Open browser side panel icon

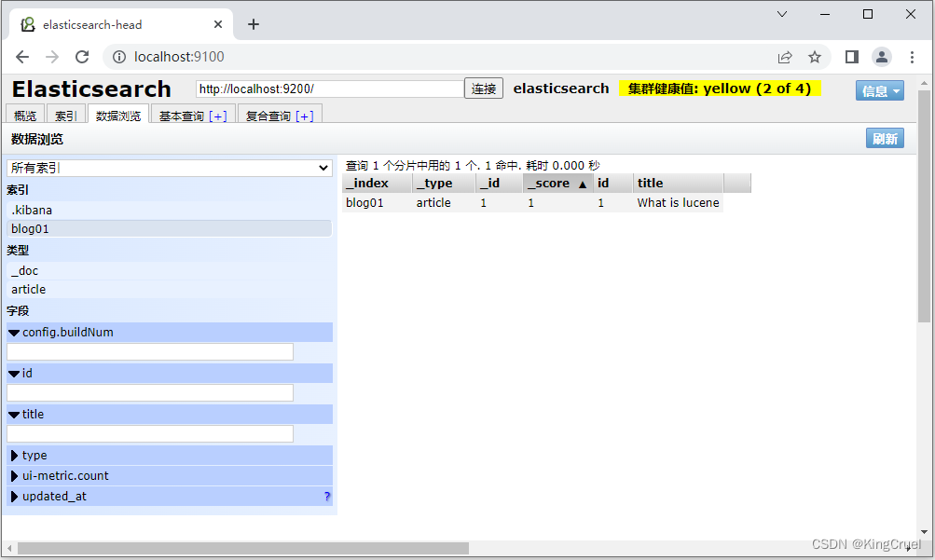[851, 57]
